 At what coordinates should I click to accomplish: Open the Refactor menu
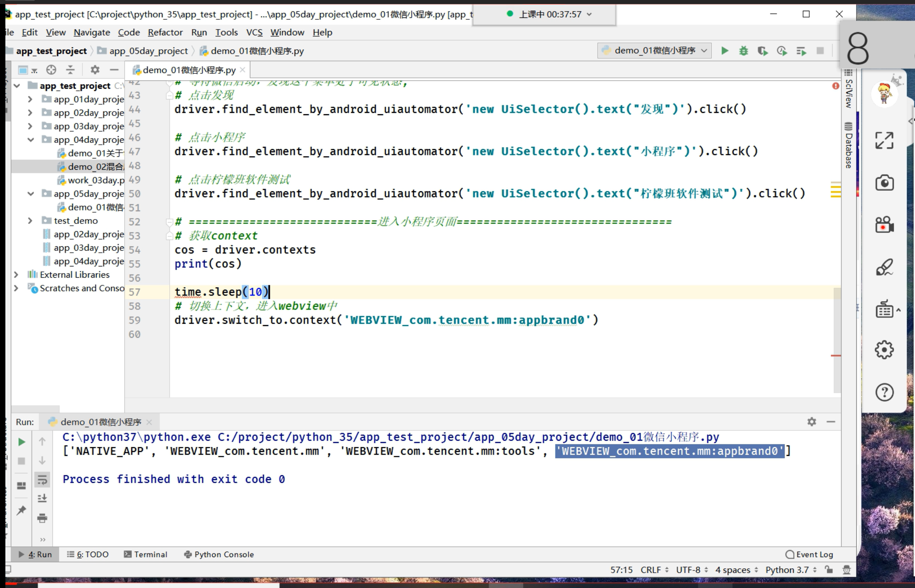coord(165,32)
